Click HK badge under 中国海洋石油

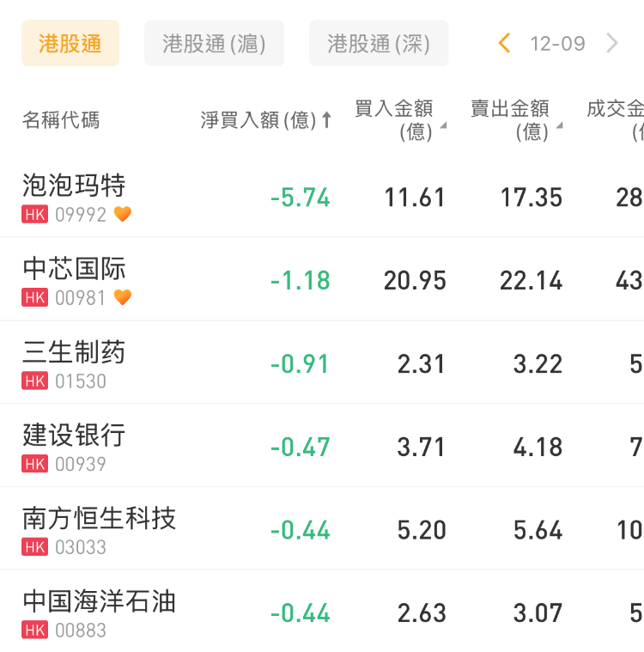click(35, 631)
